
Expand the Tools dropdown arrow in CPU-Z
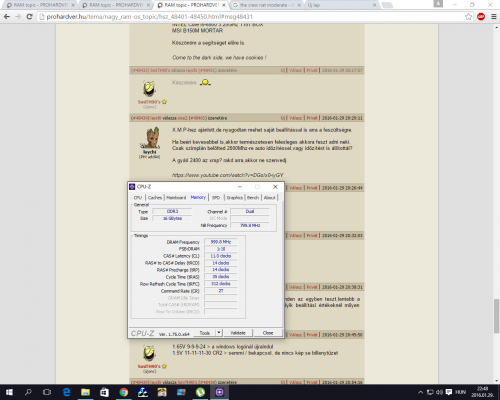click(x=219, y=333)
